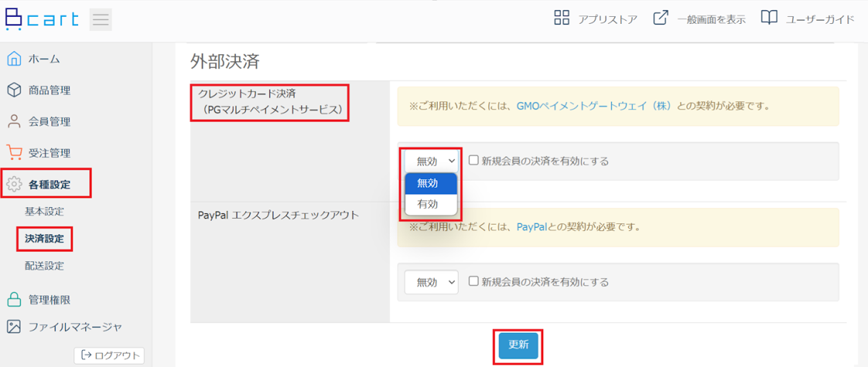This screenshot has width=868, height=367.
Task: Enable new member payment for credit card
Action: [x=473, y=160]
